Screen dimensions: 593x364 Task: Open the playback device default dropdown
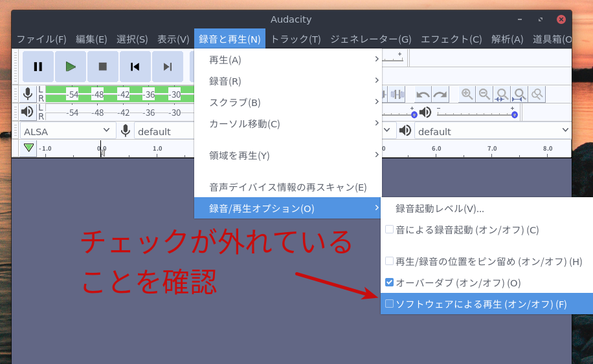pyautogui.click(x=493, y=131)
